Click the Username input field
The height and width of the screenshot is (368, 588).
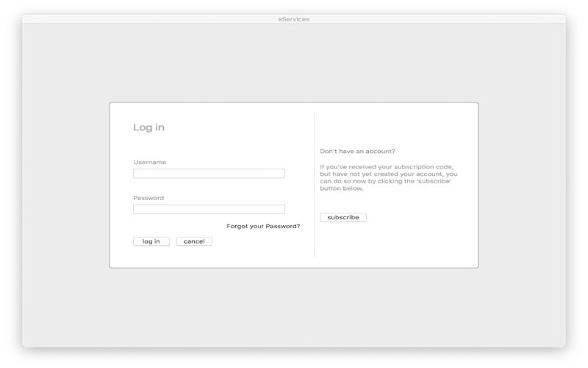pos(209,174)
